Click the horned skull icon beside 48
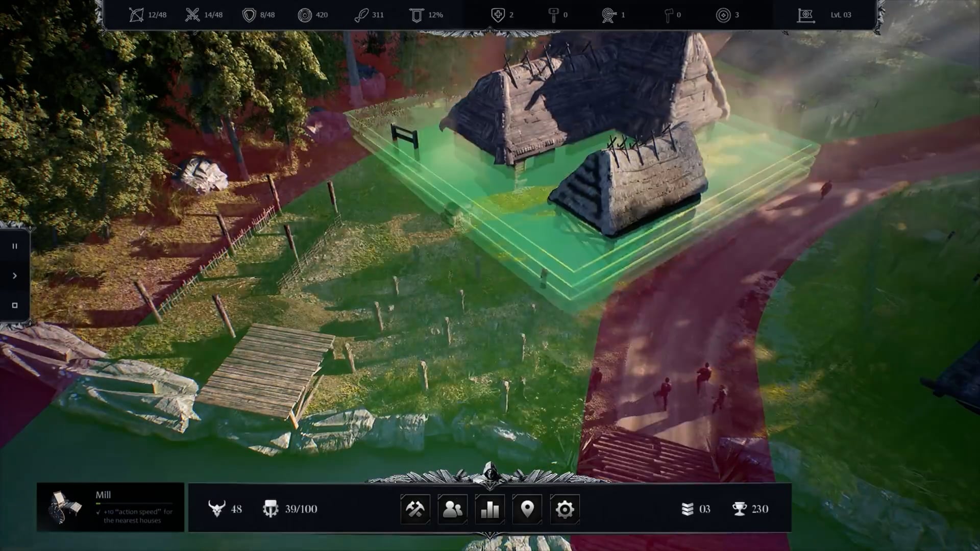 click(217, 509)
